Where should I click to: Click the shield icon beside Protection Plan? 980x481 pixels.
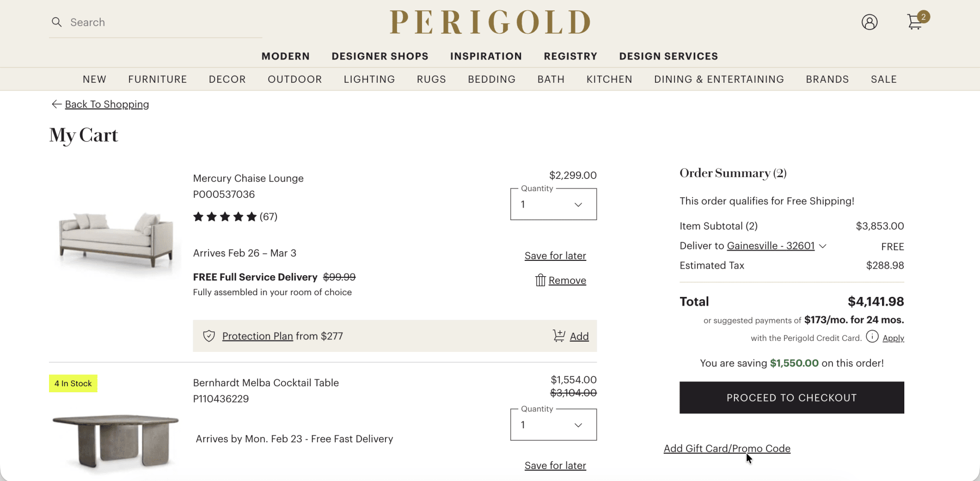(209, 336)
